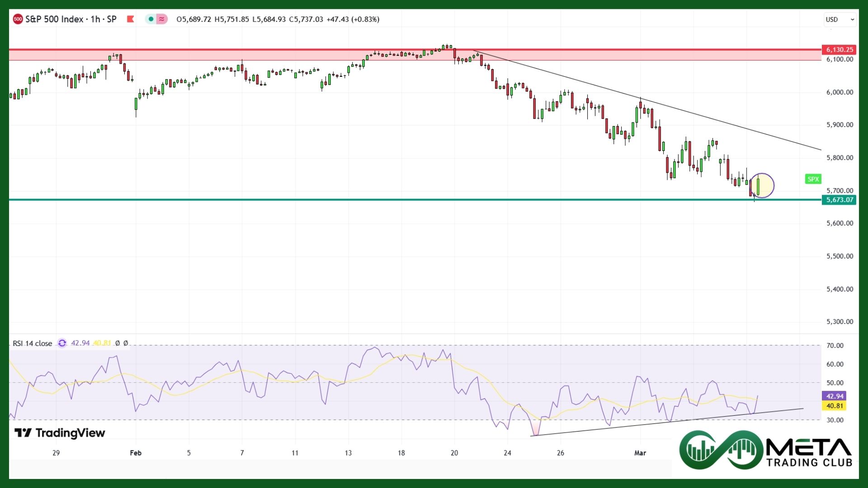Screen dimensions: 868x488
Task: Click the 60.00 RSI axis label
Action: click(835, 364)
